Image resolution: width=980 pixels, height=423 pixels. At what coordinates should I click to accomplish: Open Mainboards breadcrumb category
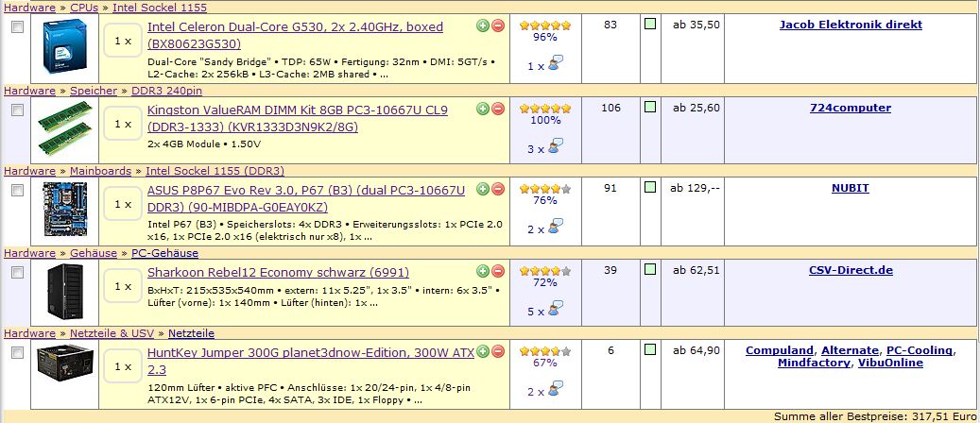pos(100,171)
